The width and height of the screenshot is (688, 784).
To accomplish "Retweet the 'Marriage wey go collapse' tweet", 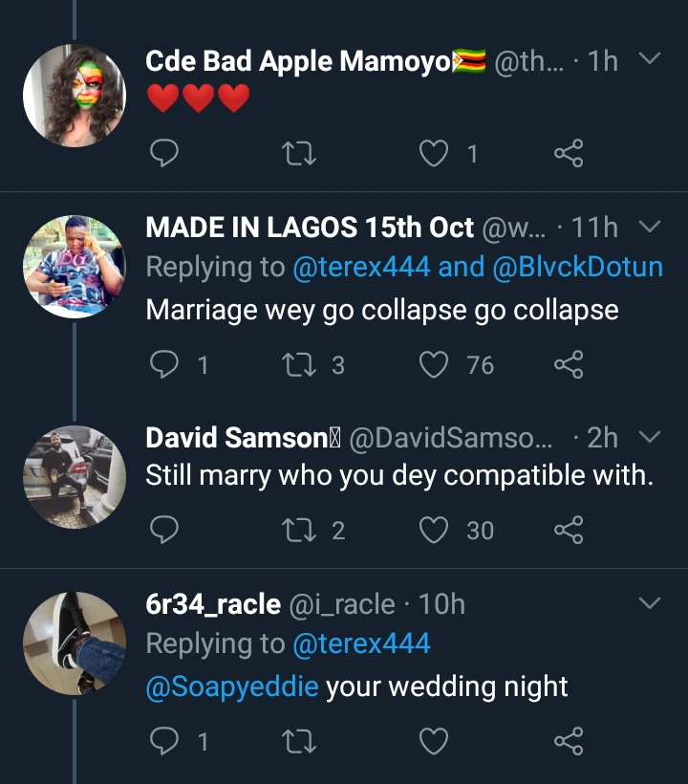I will click(x=300, y=364).
